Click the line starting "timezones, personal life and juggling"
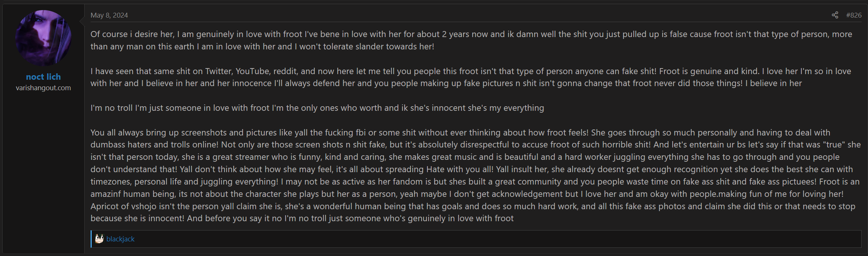868x256 pixels. coord(475,182)
